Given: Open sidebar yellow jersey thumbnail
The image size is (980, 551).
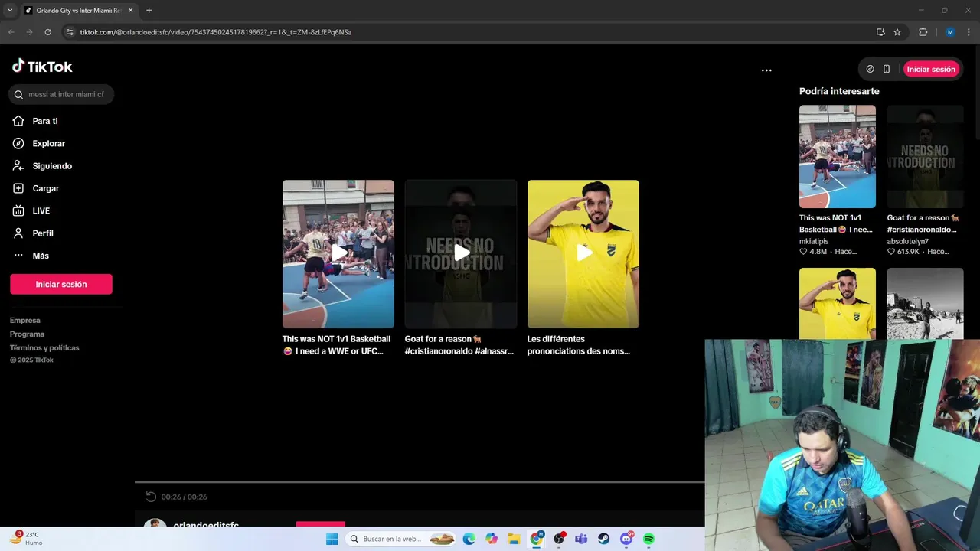Looking at the screenshot, I should tap(838, 303).
